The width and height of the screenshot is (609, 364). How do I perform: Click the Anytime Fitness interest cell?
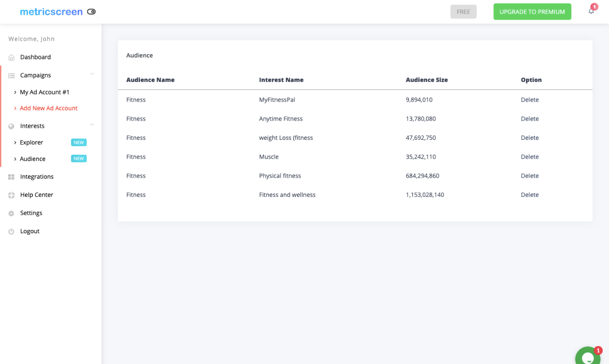click(x=281, y=119)
